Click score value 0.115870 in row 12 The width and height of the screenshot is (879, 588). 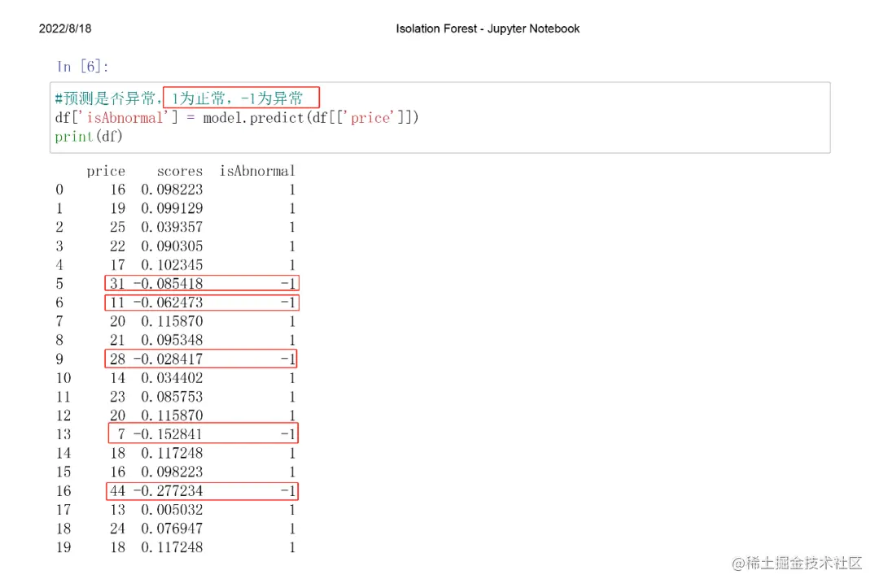coord(172,416)
